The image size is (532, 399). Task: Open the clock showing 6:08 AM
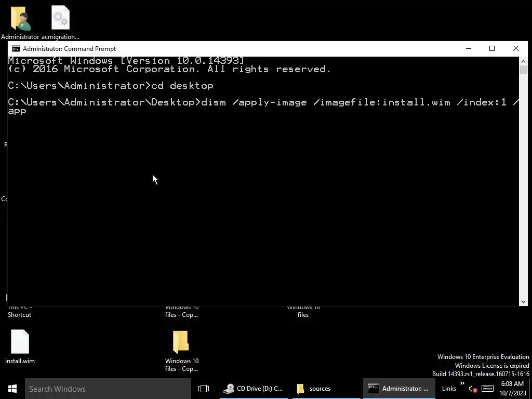[512, 389]
